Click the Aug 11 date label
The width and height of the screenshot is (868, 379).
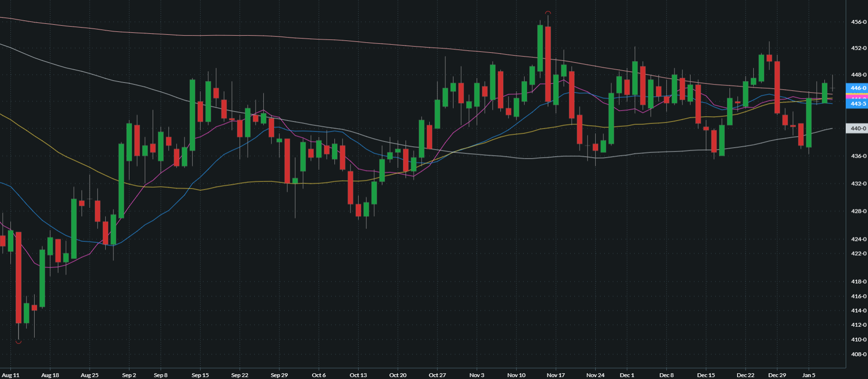pyautogui.click(x=11, y=375)
